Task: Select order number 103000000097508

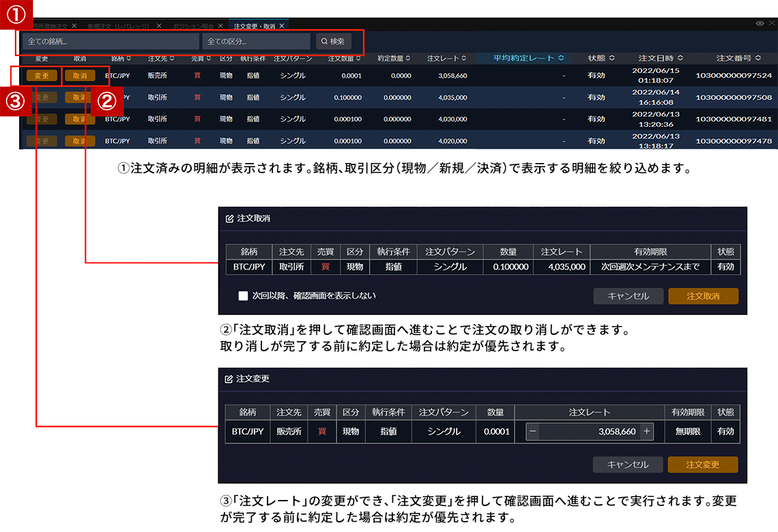Action: (x=734, y=98)
